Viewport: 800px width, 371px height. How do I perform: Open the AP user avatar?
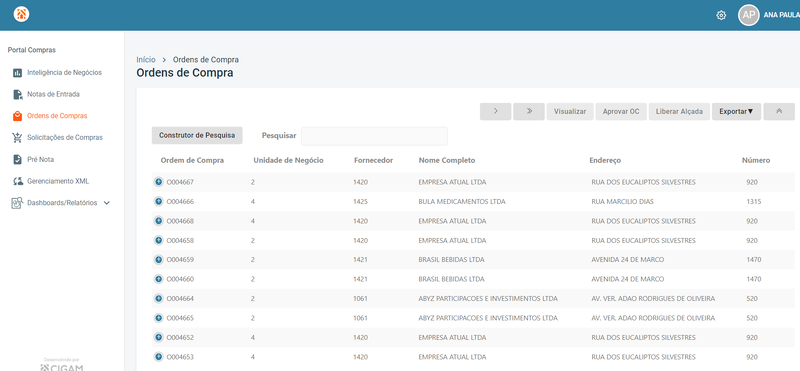pyautogui.click(x=748, y=15)
